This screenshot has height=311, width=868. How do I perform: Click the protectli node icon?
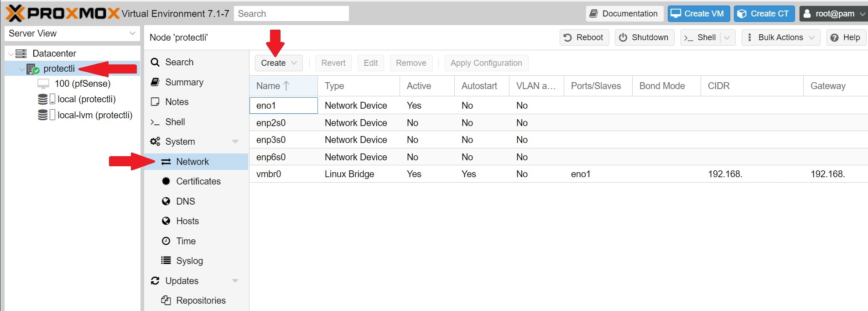[33, 69]
